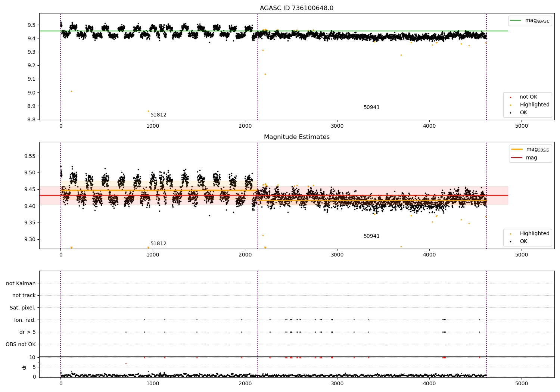560x392 pixels.
Task: Select the green mag AGASC legend entry
Action: pyautogui.click(x=530, y=21)
